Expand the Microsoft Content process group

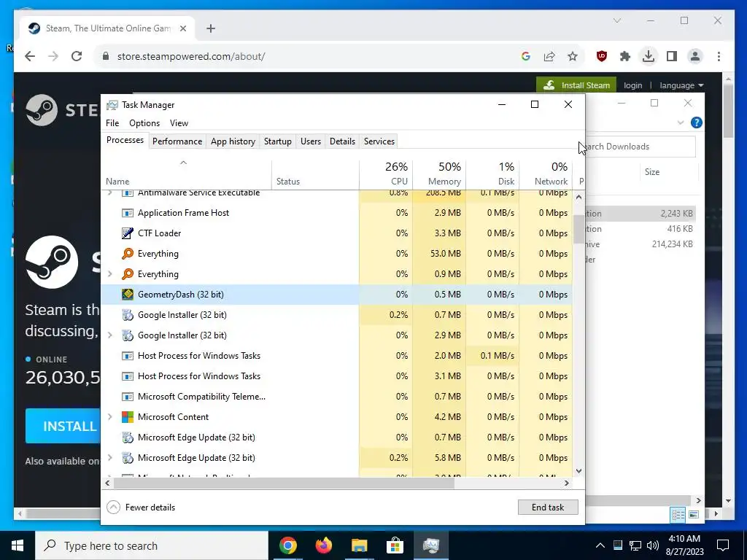pos(110,417)
